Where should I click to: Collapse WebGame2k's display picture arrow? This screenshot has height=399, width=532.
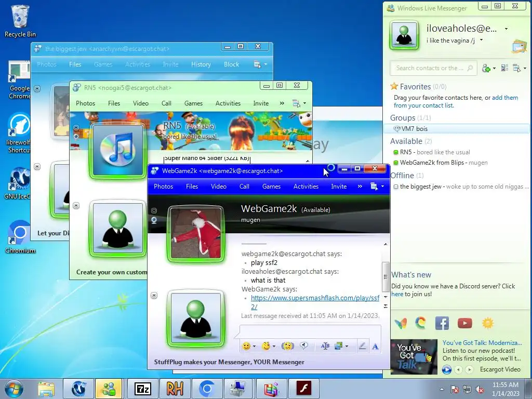(x=154, y=210)
